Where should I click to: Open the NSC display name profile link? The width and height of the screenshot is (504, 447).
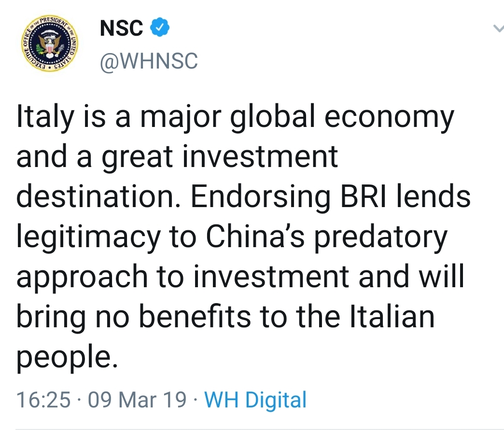coord(121,28)
